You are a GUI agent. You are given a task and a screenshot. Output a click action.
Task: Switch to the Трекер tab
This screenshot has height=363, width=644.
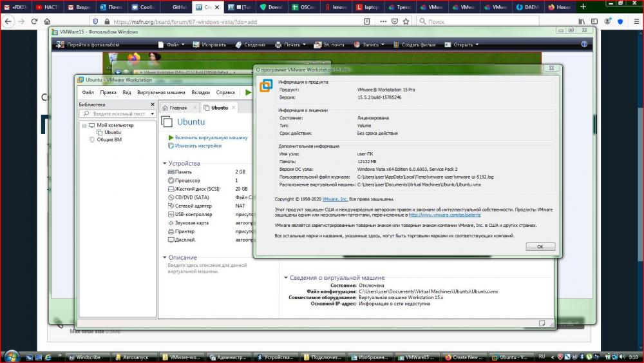pyautogui.click(x=400, y=7)
